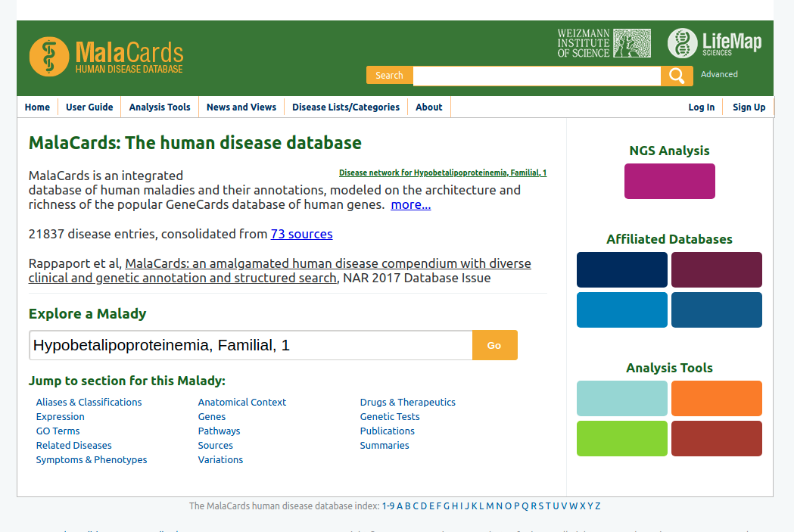
Task: Click the orange Analysis Tools tile
Action: [716, 399]
